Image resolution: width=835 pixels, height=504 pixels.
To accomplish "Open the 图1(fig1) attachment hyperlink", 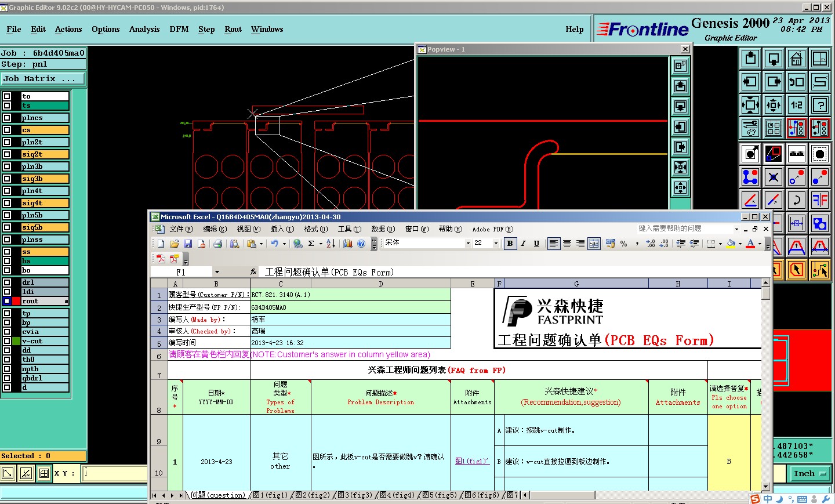I will coord(472,462).
